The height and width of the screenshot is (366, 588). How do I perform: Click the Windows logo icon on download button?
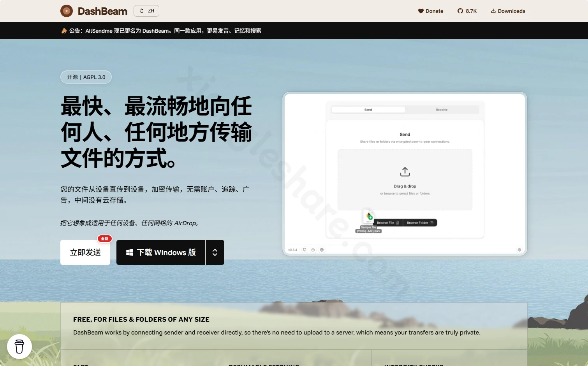click(130, 252)
